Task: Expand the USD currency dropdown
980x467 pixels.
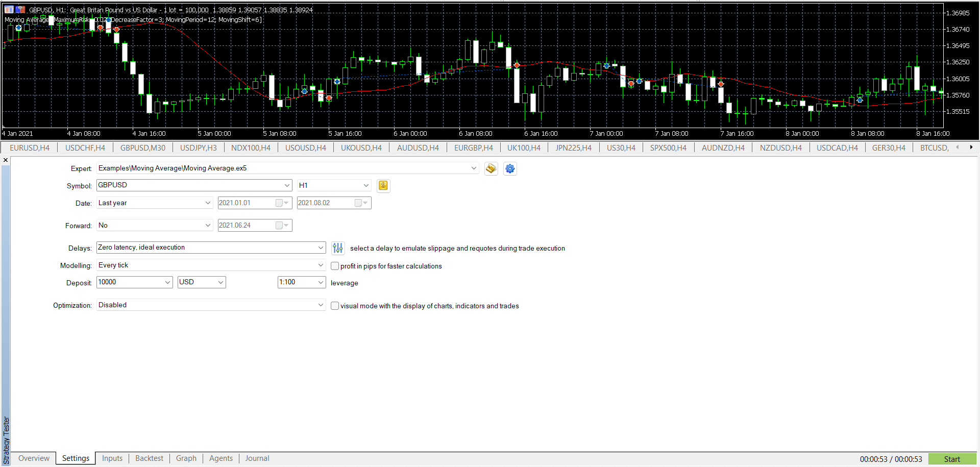Action: click(x=221, y=282)
